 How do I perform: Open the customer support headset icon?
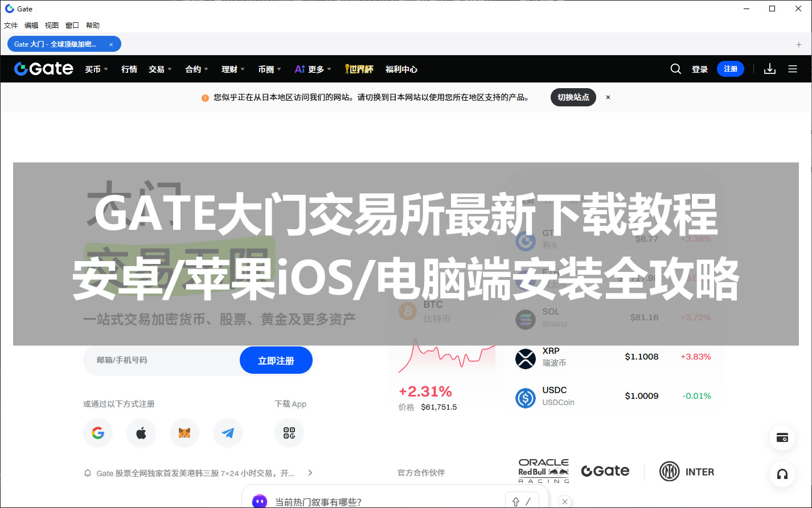coord(782,474)
